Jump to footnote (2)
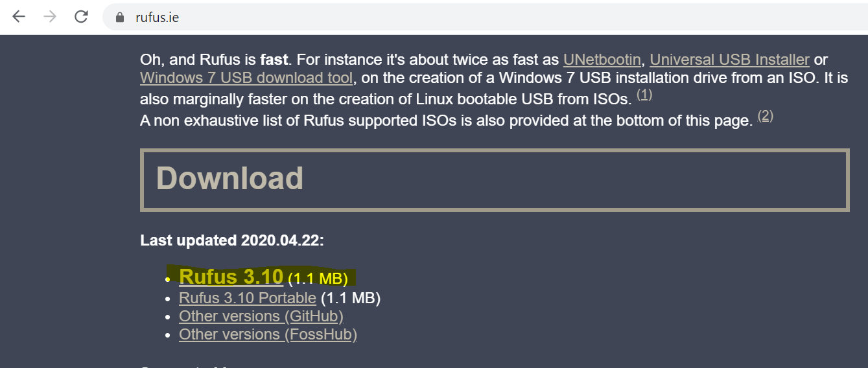The image size is (868, 368). click(x=766, y=117)
